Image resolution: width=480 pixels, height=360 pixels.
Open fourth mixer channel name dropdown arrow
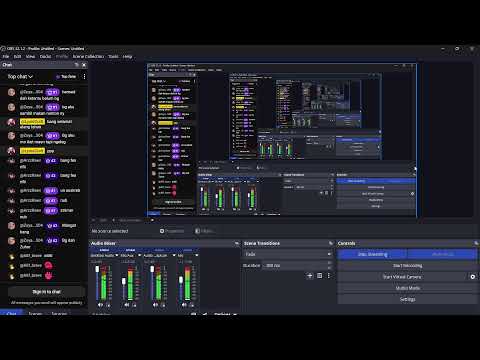pyautogui.click(x=197, y=255)
